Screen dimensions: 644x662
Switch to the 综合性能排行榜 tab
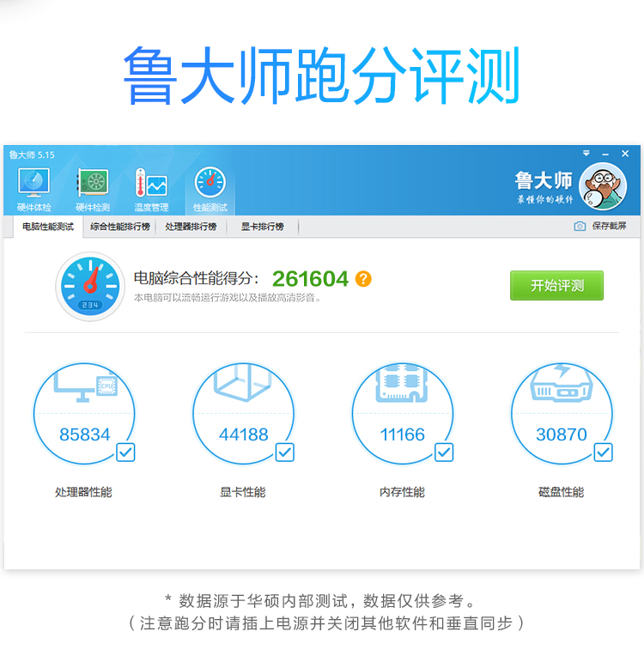(120, 227)
